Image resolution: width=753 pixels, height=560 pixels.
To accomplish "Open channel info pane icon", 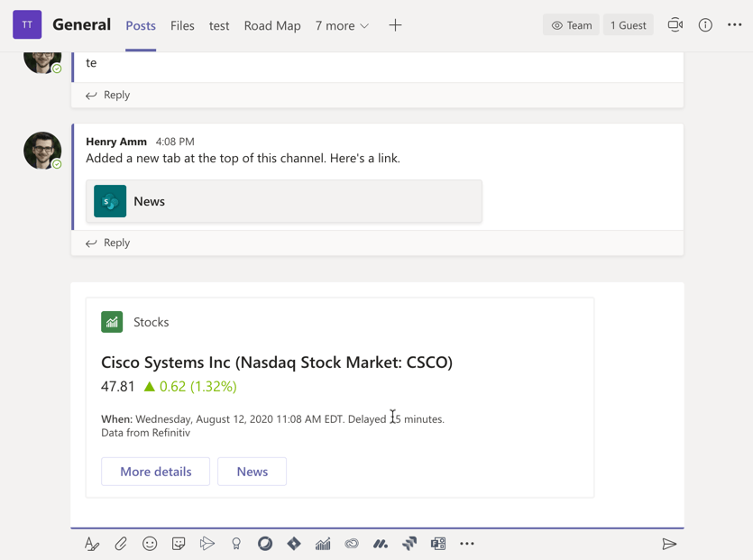I will click(705, 25).
